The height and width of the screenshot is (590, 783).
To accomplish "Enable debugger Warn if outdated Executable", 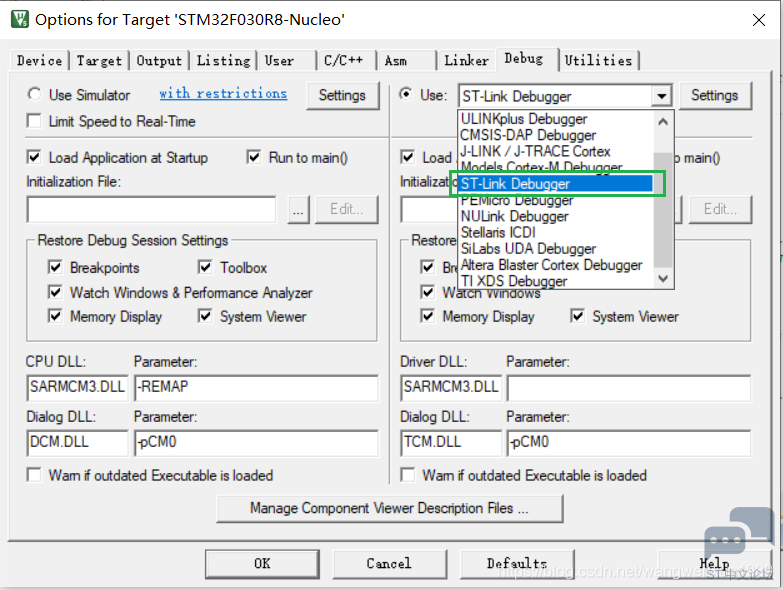I will pyautogui.click(x=407, y=475).
